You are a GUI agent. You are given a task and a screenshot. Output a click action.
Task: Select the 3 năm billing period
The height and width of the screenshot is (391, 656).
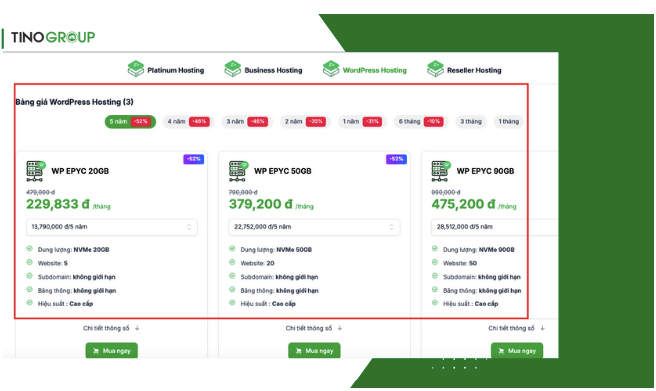[247, 122]
